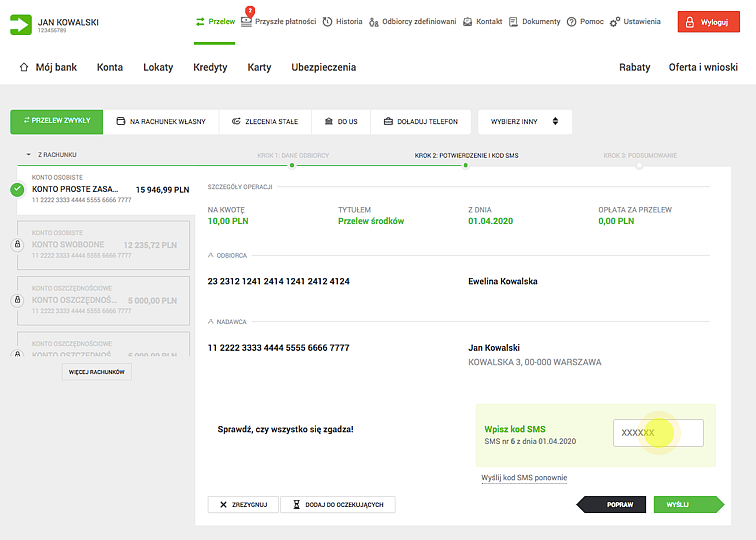The width and height of the screenshot is (756, 540).
Task: Open the Konta tab
Action: (110, 67)
